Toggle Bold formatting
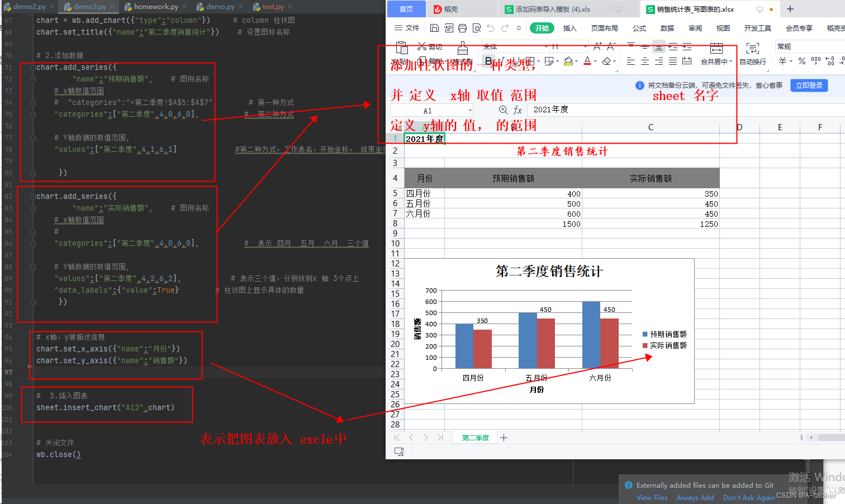845x504 pixels. [x=488, y=60]
